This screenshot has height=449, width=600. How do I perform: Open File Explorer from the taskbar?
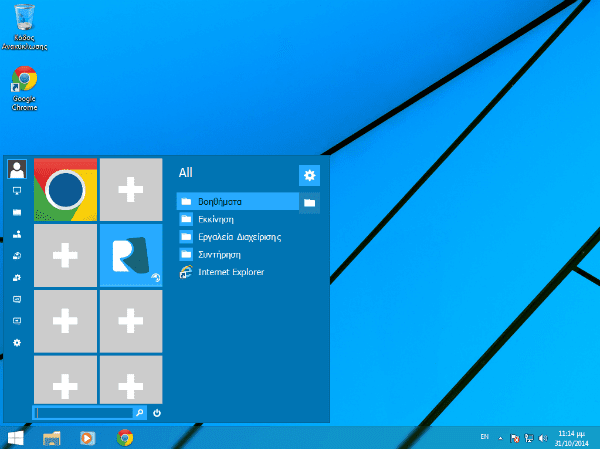tap(52, 438)
